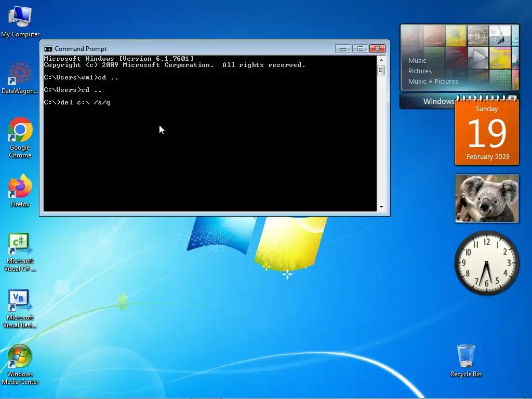Click the Command Prompt title text

[x=81, y=49]
